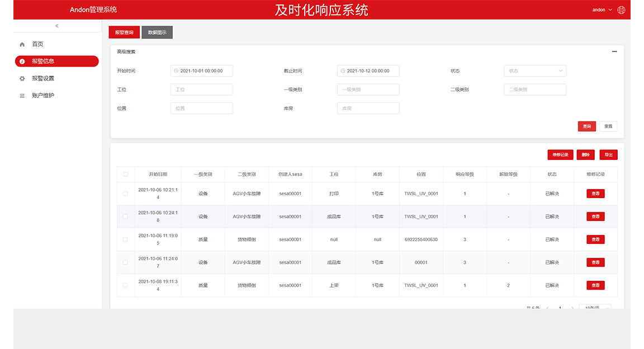Image resolution: width=644 pixels, height=349 pixels.
Task: Select the checkbox of the first alarm row
Action: (126, 193)
